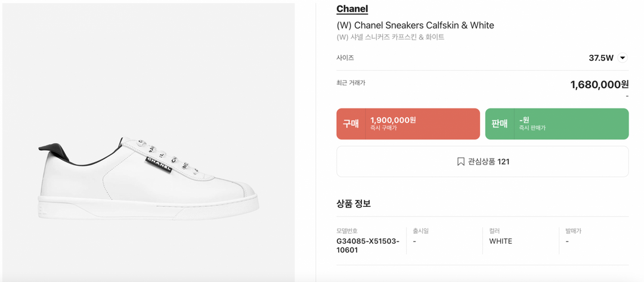Click the 발매가 retail price field
This screenshot has height=282, width=644.
click(x=573, y=231)
